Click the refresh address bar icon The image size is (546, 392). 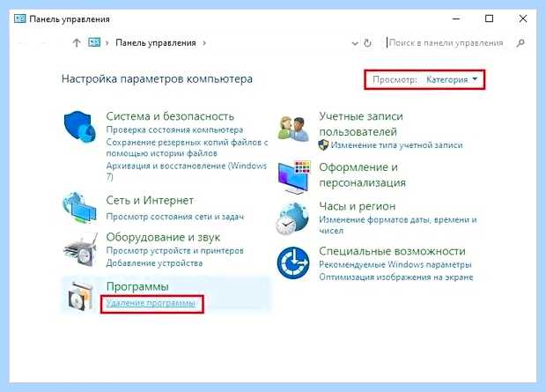point(367,43)
